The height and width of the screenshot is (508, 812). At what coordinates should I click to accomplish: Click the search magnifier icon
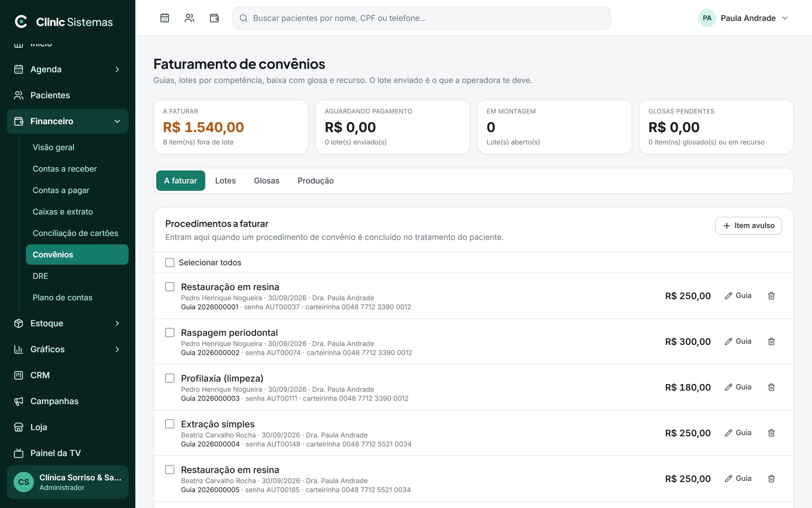tap(244, 18)
